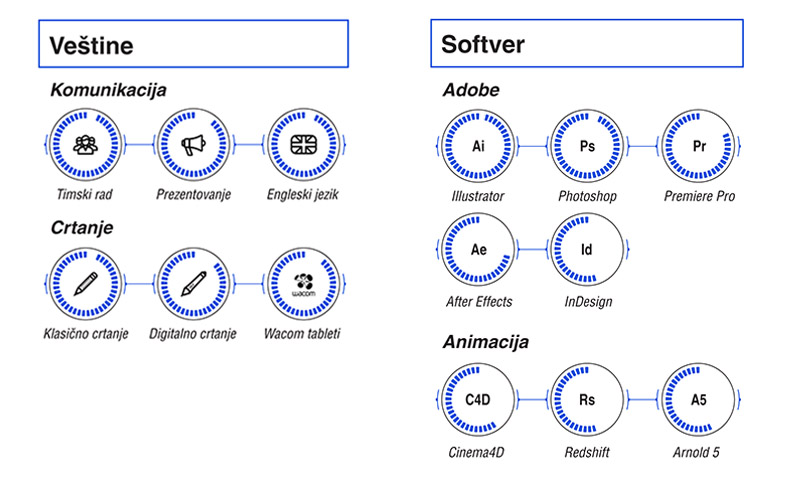800x483 pixels.
Task: Click the Veštine header box
Action: click(193, 44)
